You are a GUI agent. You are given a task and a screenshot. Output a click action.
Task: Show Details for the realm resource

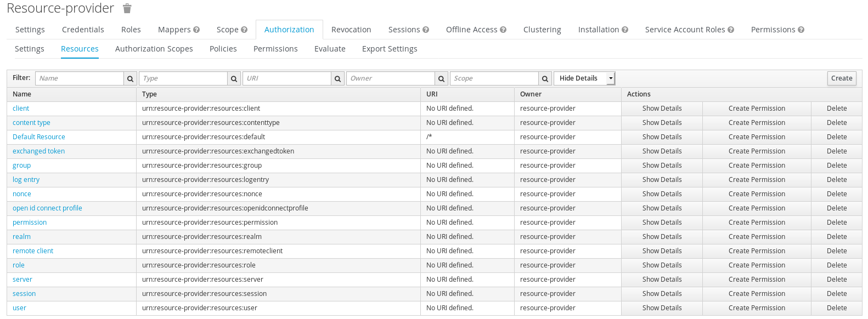662,237
